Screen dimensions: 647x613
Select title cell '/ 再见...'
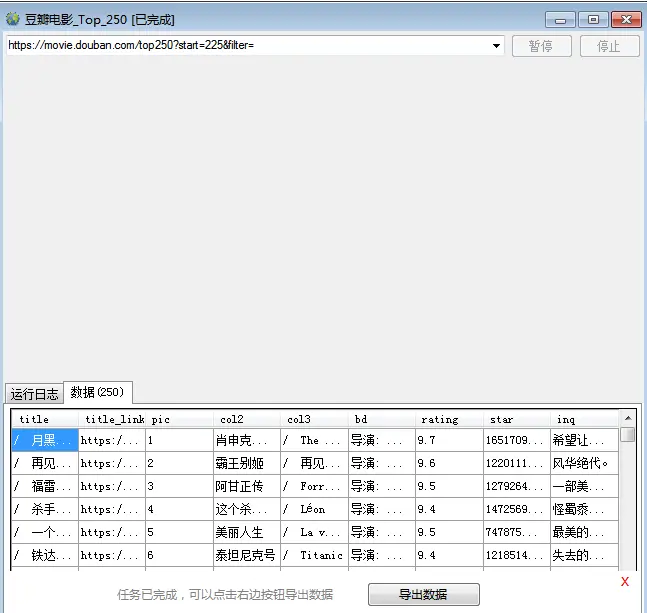click(45, 463)
